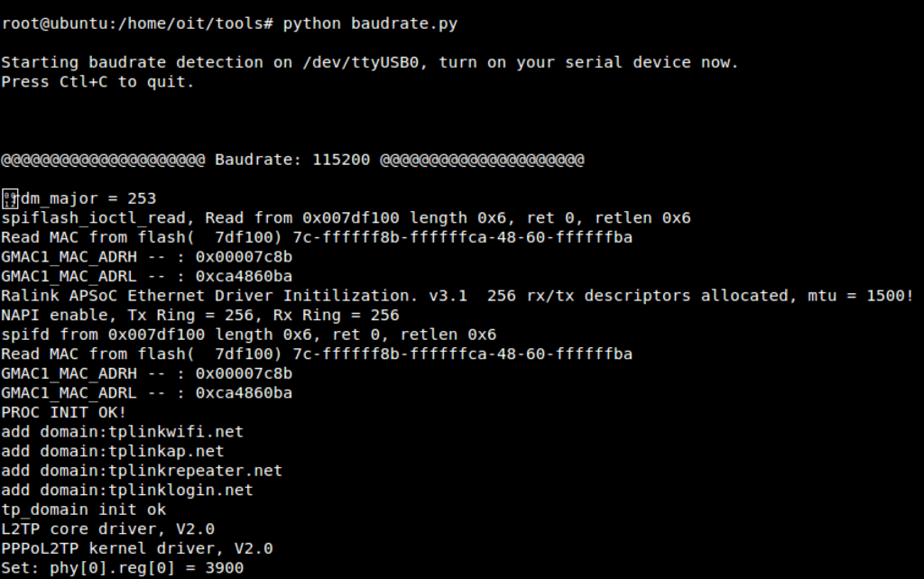Click the "Press Ctl+C to quit." line
The image size is (924, 579).
[x=97, y=82]
